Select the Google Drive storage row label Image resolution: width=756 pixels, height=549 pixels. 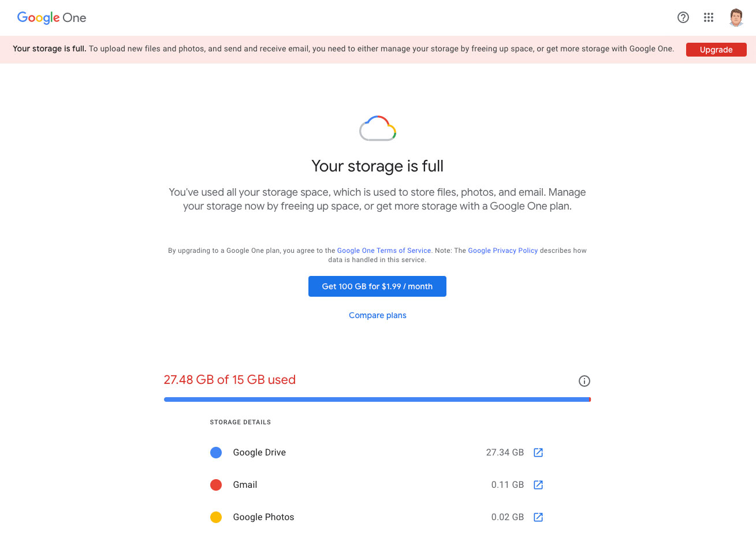click(x=259, y=453)
